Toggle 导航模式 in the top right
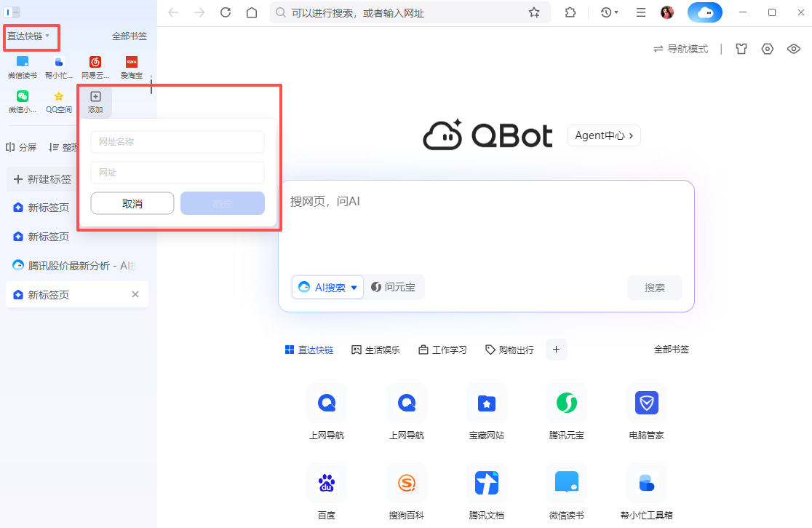This screenshot has width=812, height=528. pos(680,48)
